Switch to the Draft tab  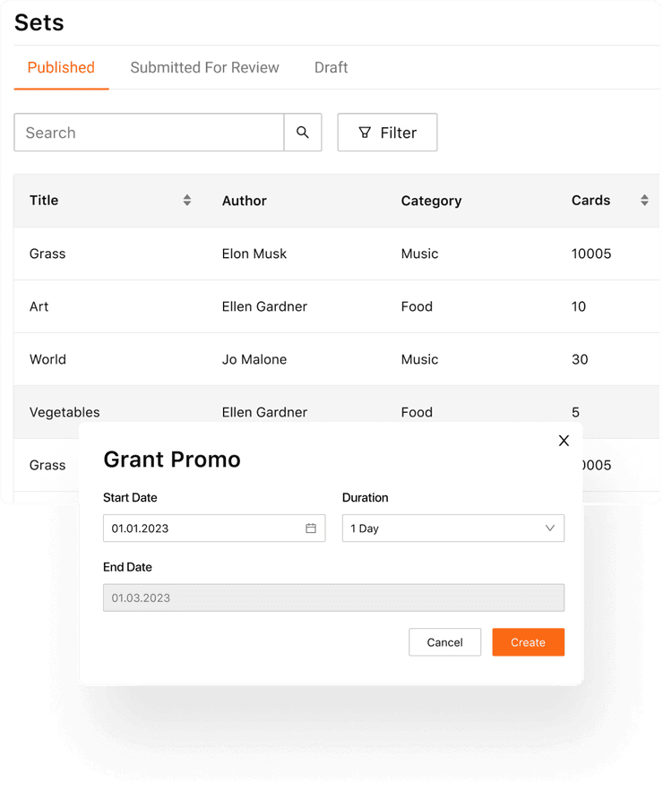pyautogui.click(x=331, y=67)
